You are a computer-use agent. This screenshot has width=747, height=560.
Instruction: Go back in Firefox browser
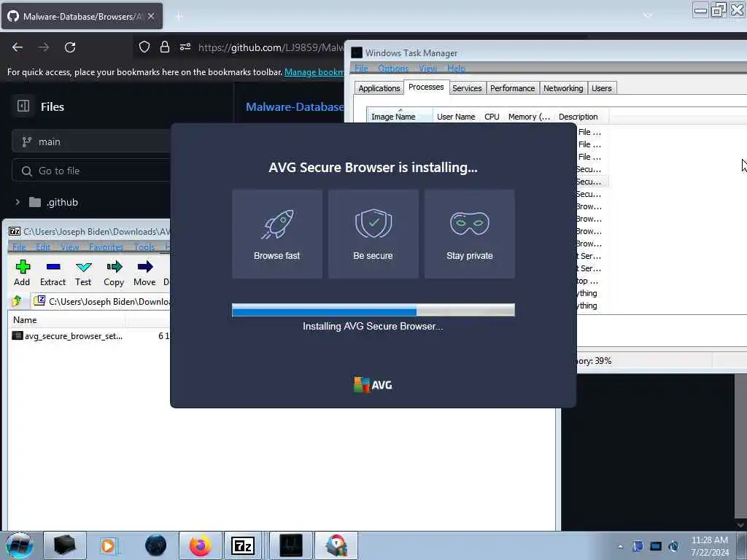click(18, 47)
